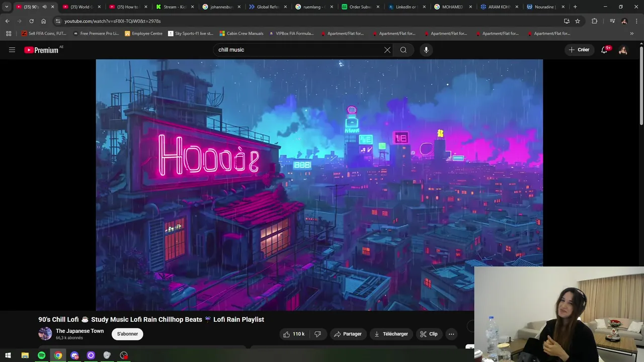The image size is (644, 362).
Task: Open Chrome from the taskbar
Action: pos(58,355)
